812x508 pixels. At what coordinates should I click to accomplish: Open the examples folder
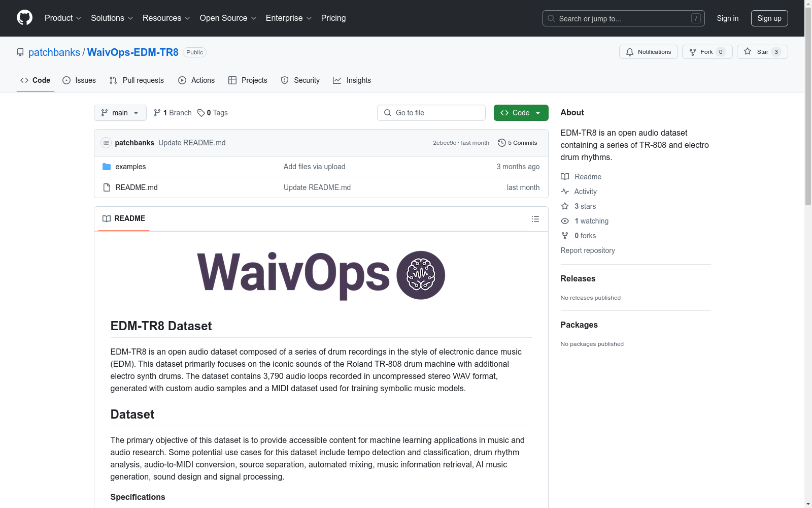pyautogui.click(x=130, y=167)
